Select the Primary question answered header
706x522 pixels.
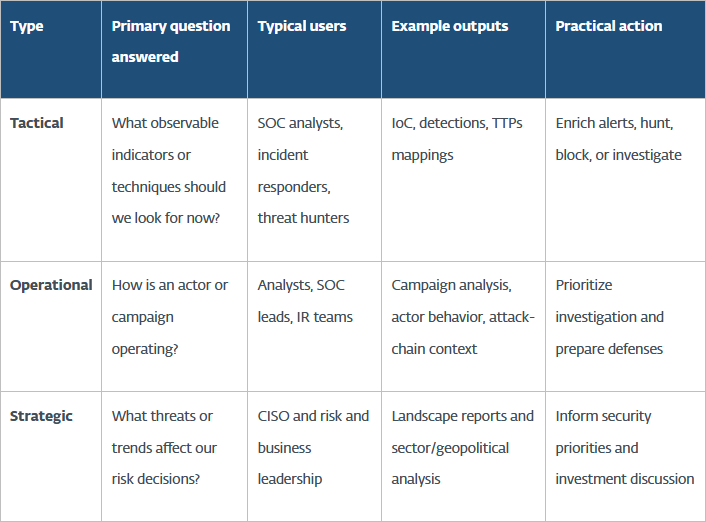click(174, 49)
